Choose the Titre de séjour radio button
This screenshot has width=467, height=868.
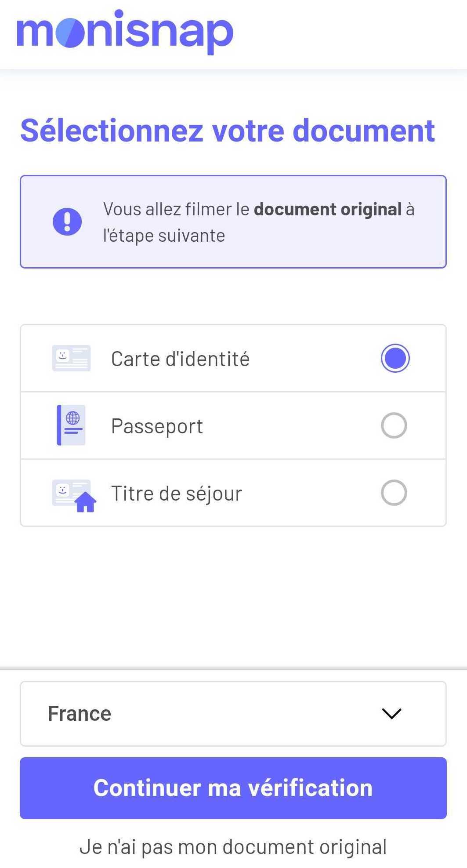[x=394, y=493]
